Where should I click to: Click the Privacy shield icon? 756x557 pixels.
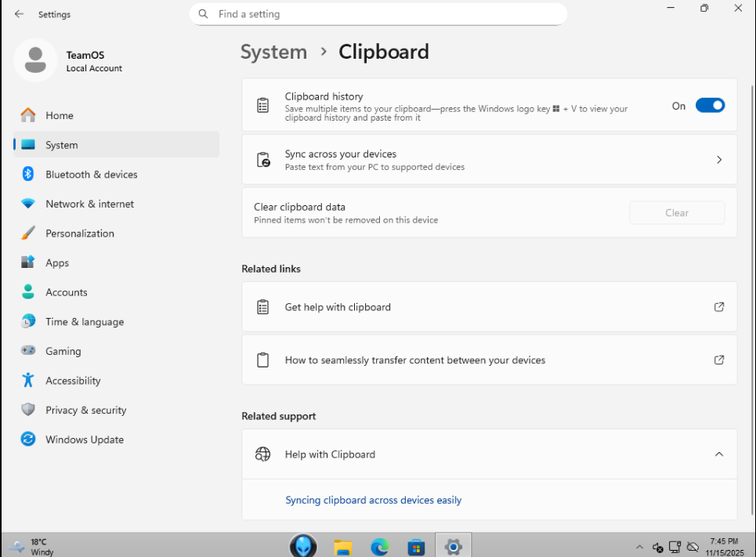tap(28, 410)
